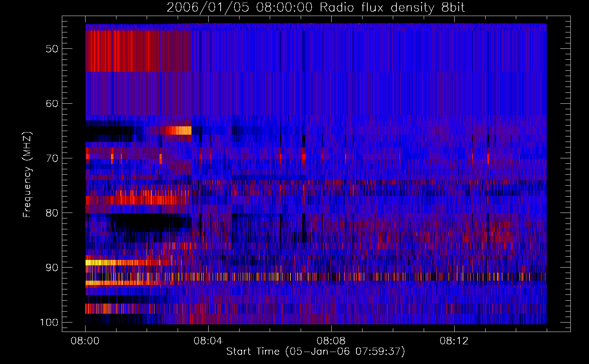Click the frequency tick label '90'

pos(52,268)
